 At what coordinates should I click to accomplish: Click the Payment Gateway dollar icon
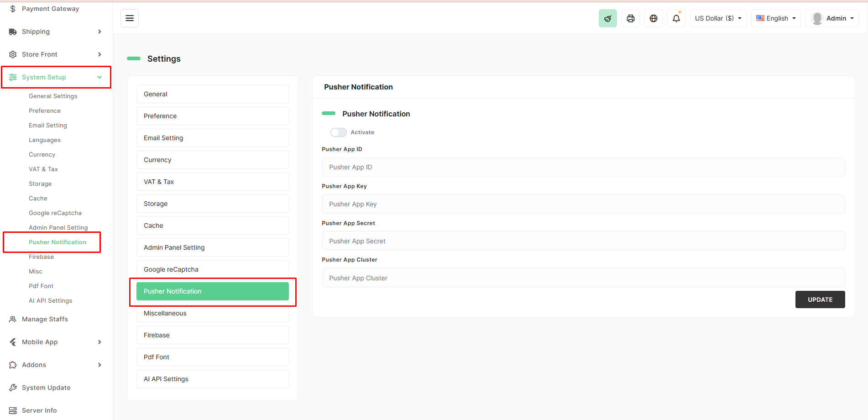(13, 9)
